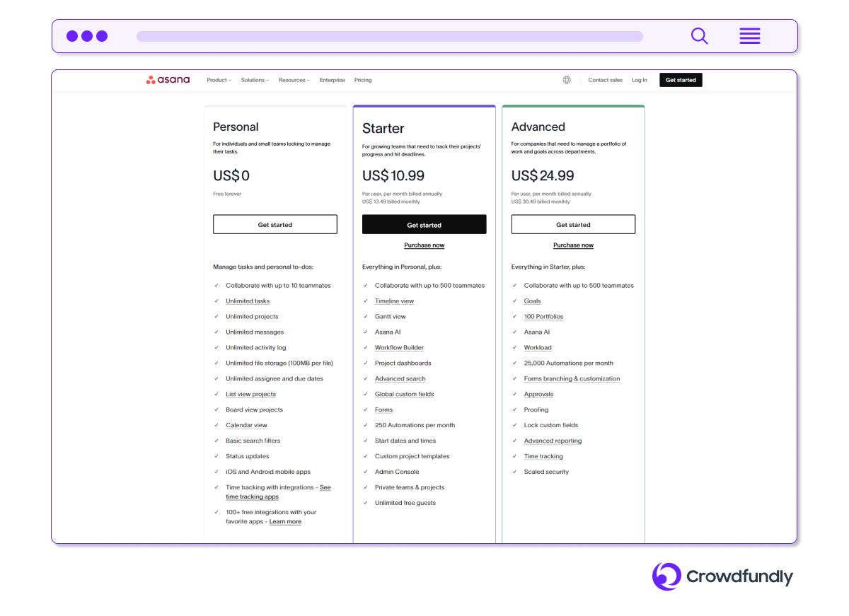The height and width of the screenshot is (616, 849).
Task: Click '250 Automations per month' text
Action: 415,426
